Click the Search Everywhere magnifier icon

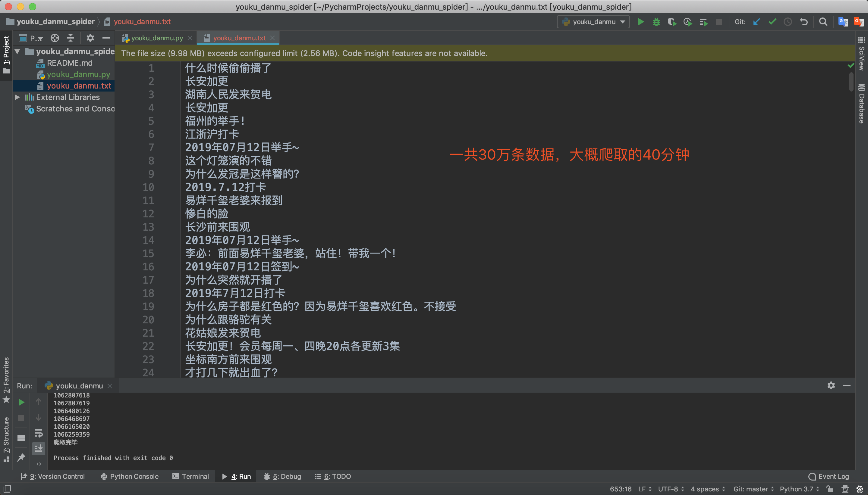pos(823,22)
